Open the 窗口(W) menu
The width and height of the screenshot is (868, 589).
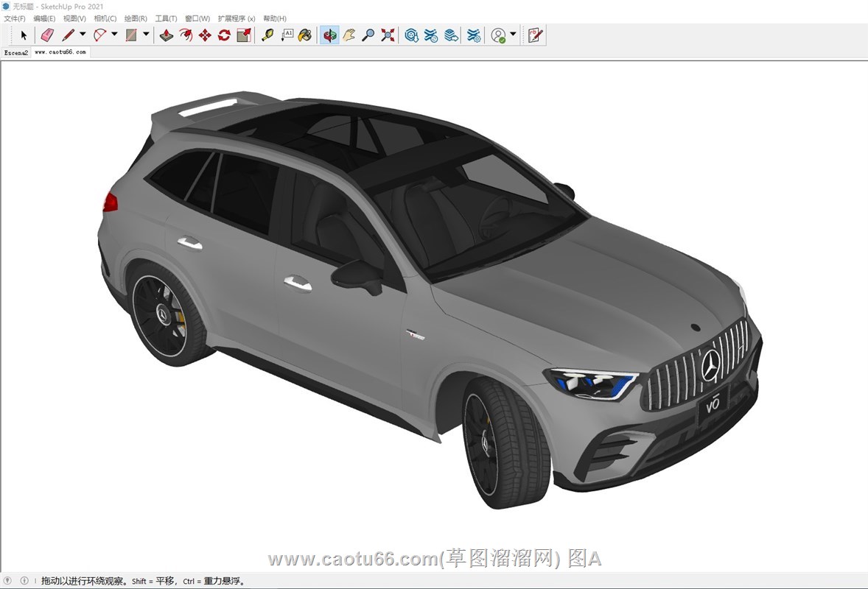point(197,18)
